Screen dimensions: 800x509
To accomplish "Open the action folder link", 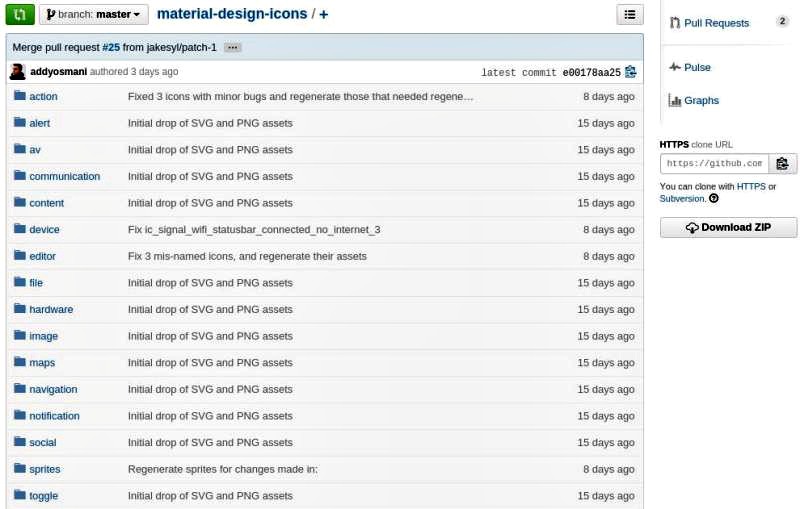I will [x=43, y=96].
